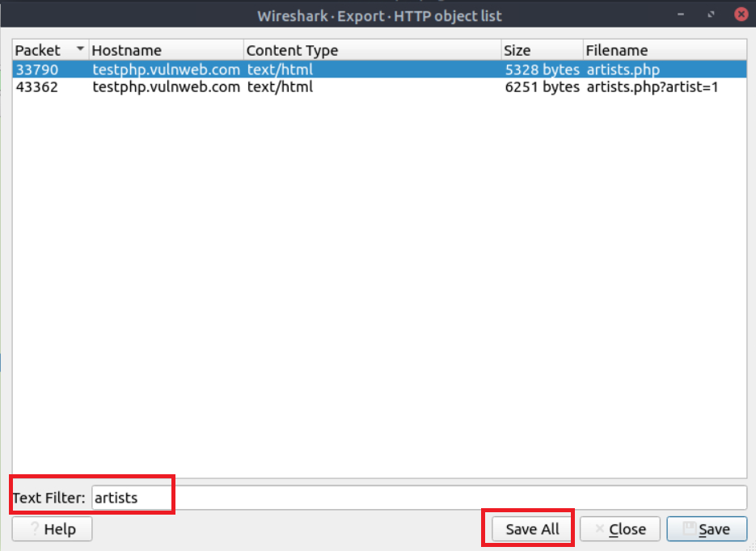756x551 pixels.
Task: Click the red window close icon
Action: (739, 15)
